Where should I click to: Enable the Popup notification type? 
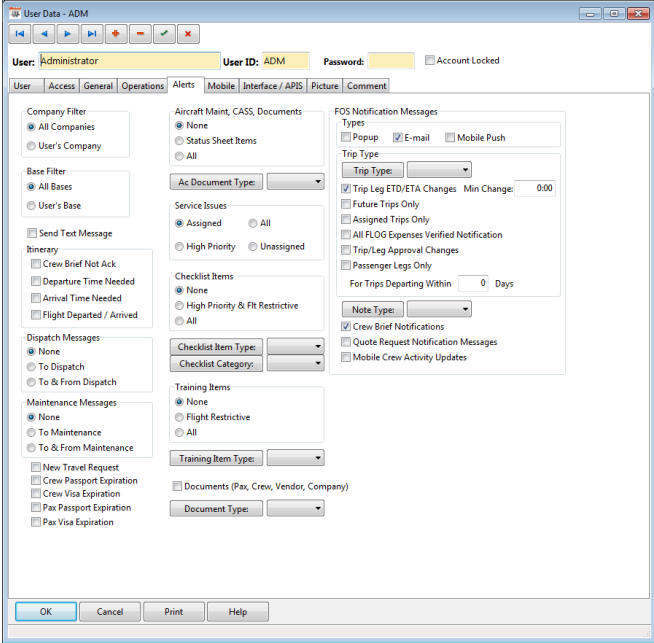(346, 137)
